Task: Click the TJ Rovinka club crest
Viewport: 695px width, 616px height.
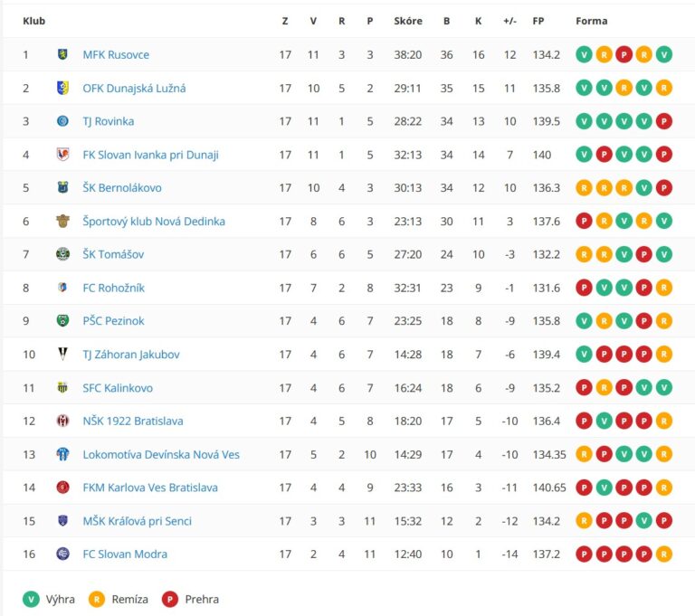Action: (x=62, y=121)
